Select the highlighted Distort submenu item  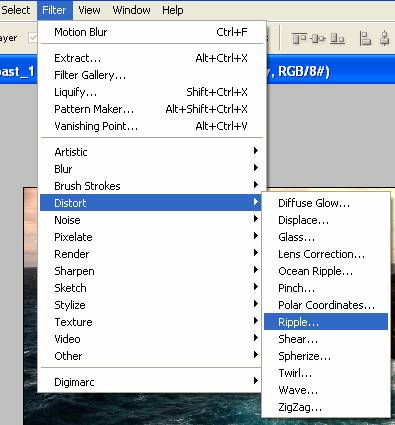tap(151, 203)
